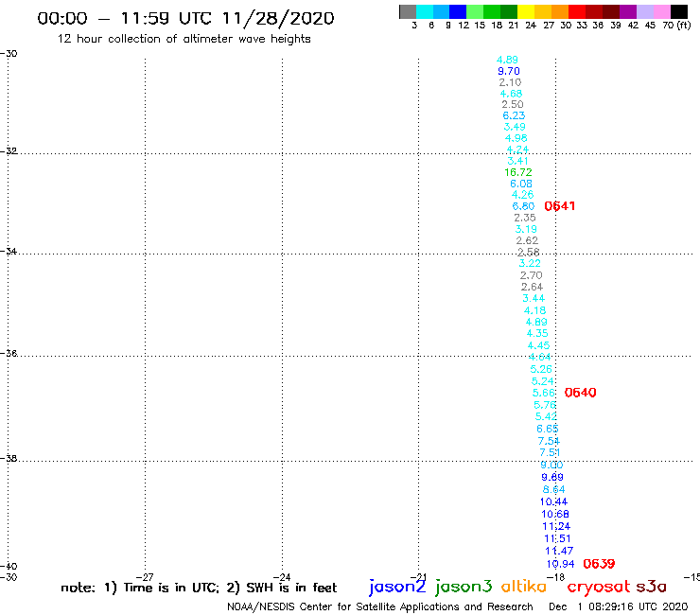
Task: Select the 11.47 wave height reading
Action: 559,551
